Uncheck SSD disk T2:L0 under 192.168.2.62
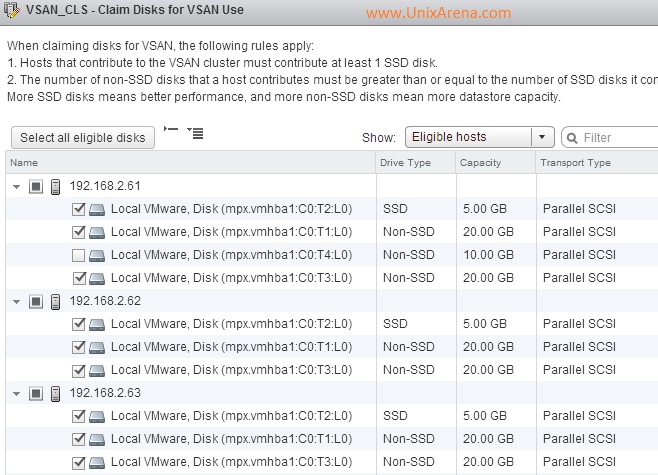Viewport: 658px width, 475px height. pyautogui.click(x=78, y=324)
